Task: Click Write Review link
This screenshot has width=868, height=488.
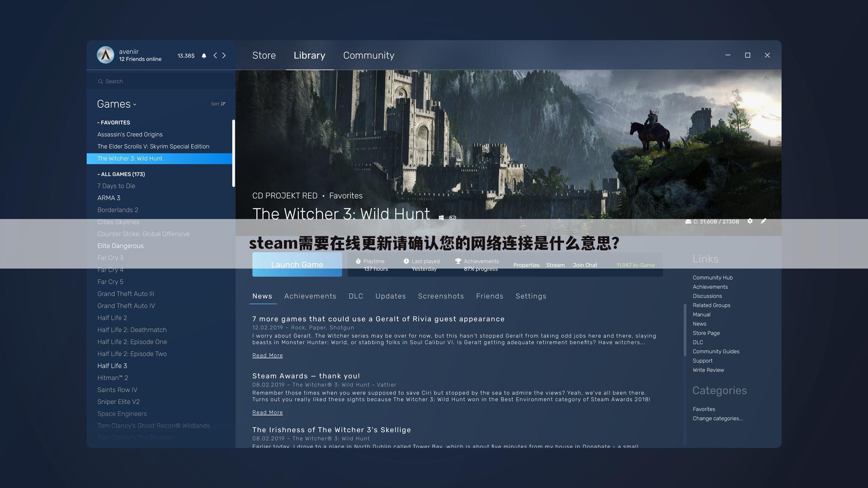Action: click(x=708, y=370)
